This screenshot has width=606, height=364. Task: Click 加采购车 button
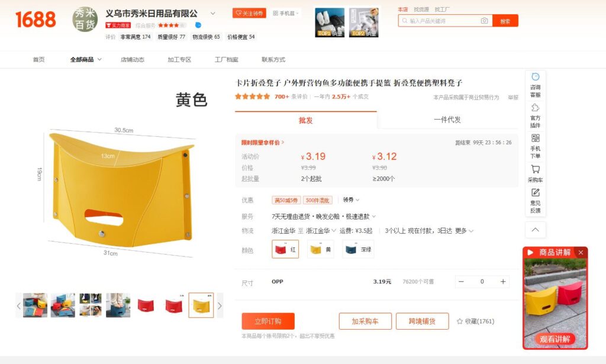coord(365,321)
